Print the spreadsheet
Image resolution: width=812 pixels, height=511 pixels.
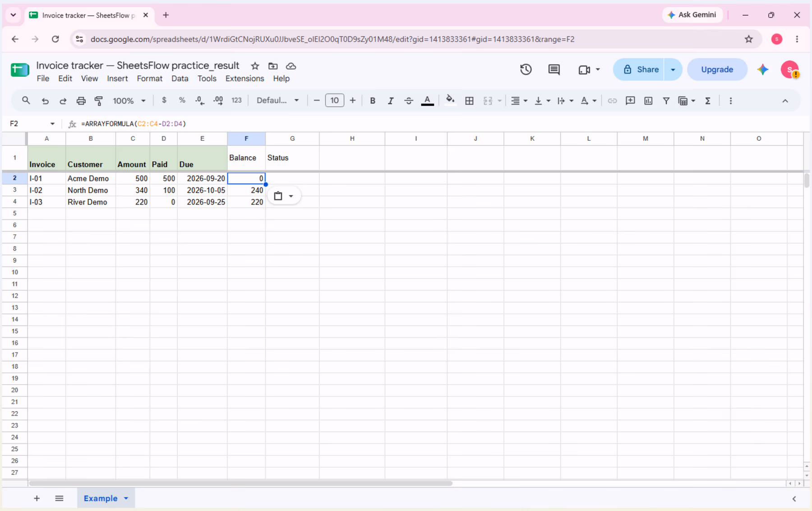[x=81, y=101]
